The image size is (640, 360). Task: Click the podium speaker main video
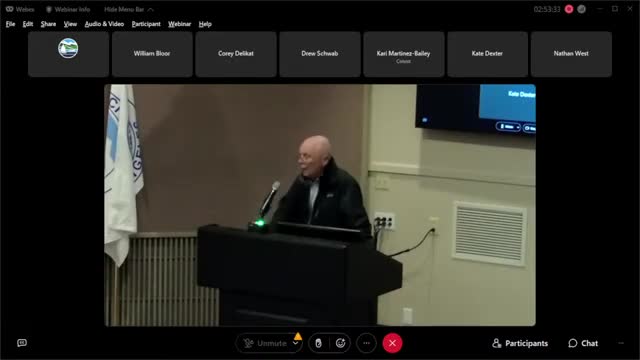tap(320, 205)
